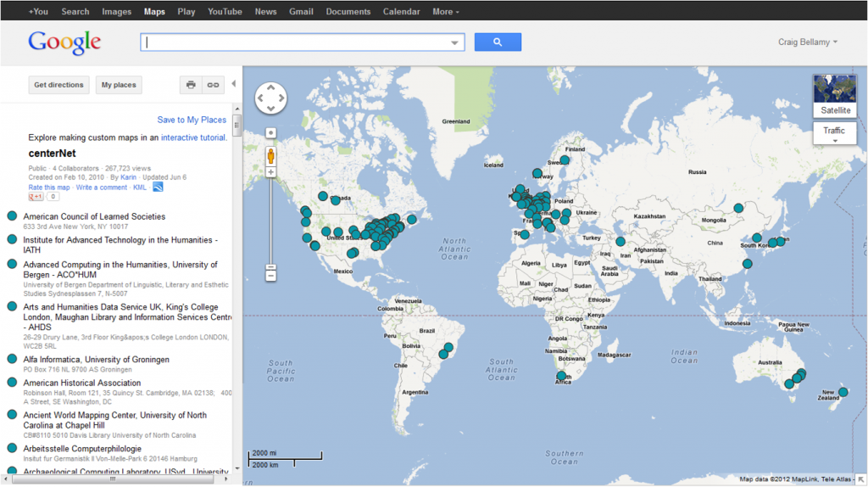The width and height of the screenshot is (868, 487).
Task: Click scroll down arrow of side panel
Action: point(237,468)
